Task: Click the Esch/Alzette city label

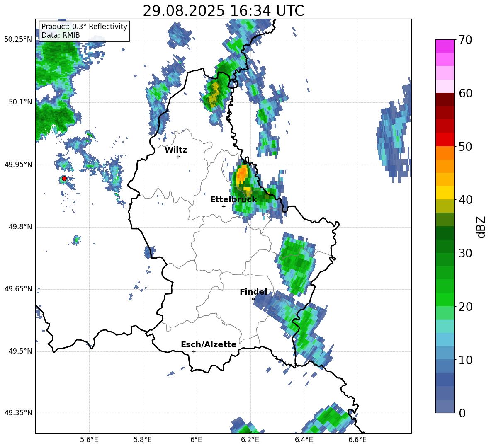Action: point(209,344)
